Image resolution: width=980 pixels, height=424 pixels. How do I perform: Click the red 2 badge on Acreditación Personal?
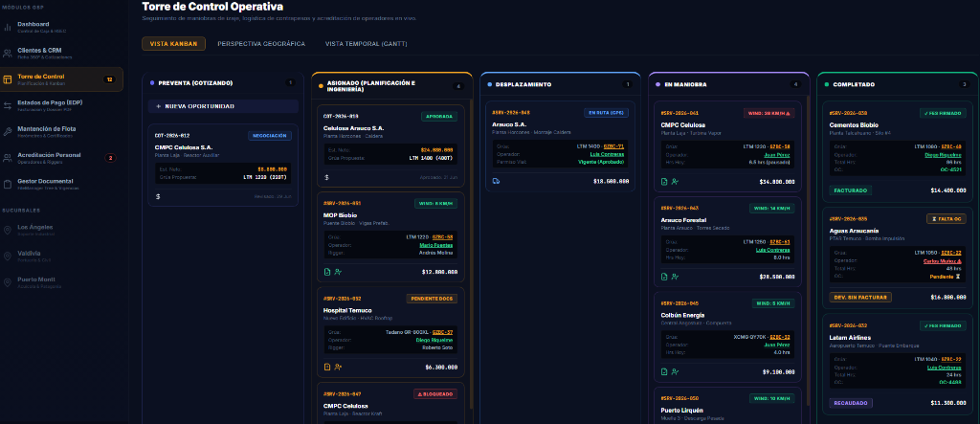(x=110, y=158)
